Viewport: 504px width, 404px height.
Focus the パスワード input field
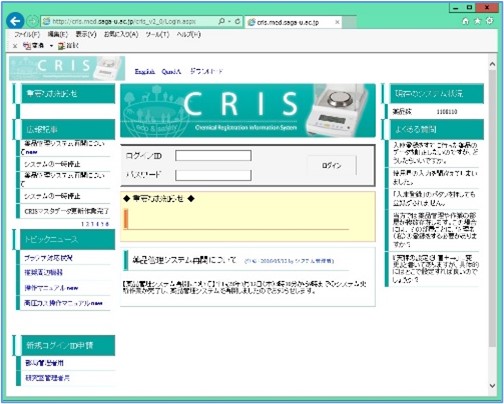click(213, 175)
